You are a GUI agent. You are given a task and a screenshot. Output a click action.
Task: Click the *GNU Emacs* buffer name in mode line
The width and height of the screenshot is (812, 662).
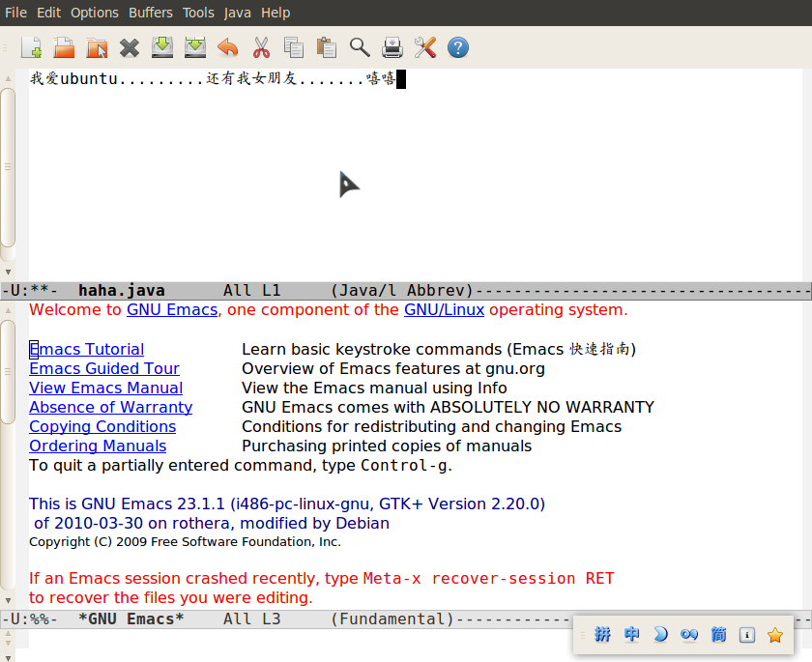131,619
